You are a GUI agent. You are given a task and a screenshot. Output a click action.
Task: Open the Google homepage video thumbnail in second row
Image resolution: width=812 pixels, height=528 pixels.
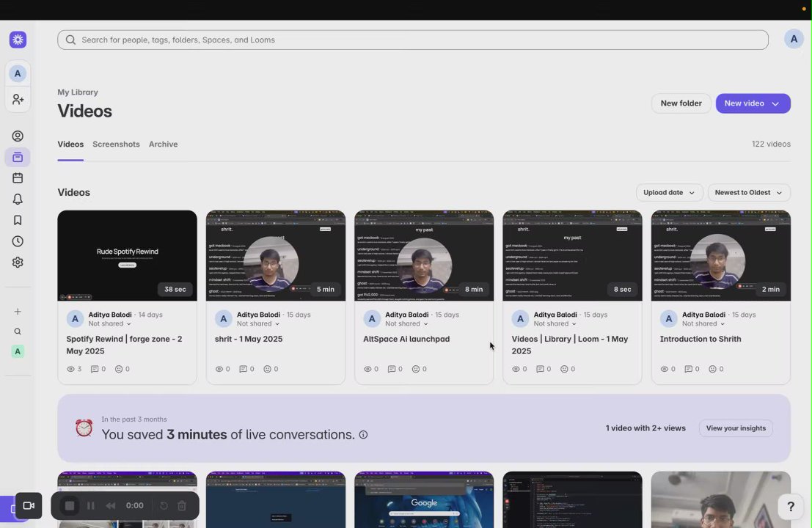424,499
